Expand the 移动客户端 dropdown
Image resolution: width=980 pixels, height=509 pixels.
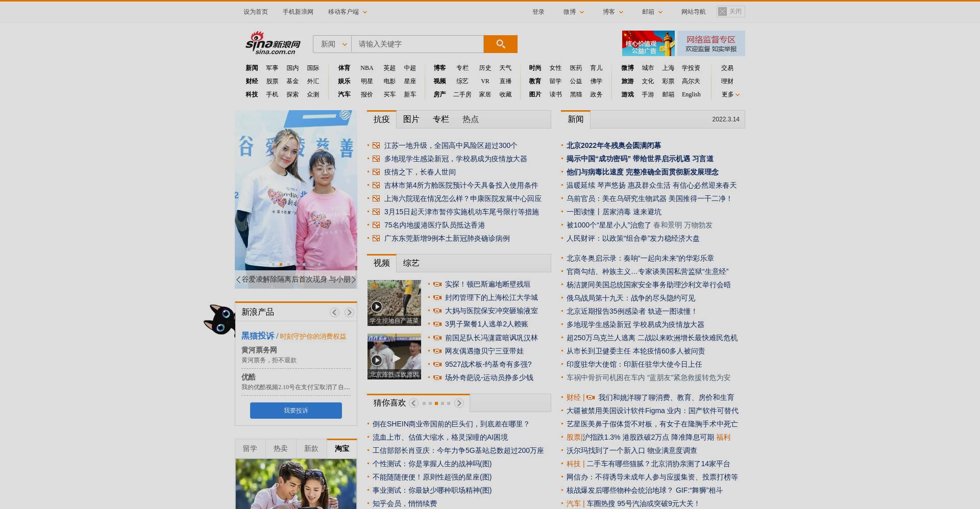pos(347,12)
